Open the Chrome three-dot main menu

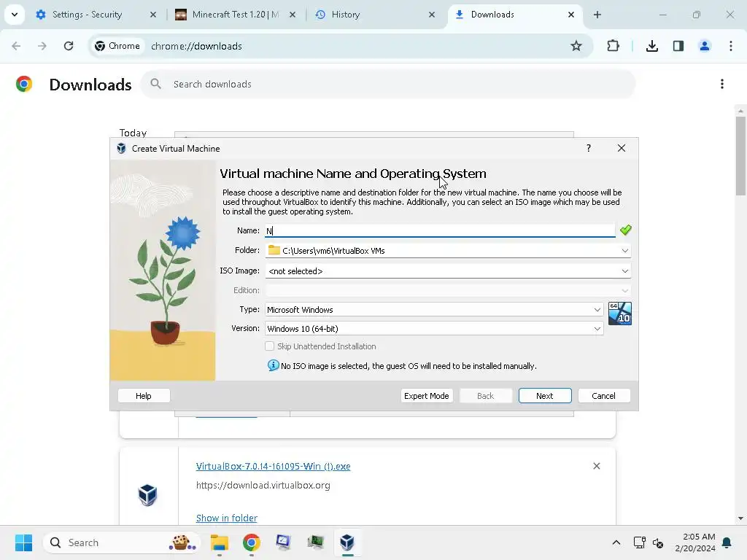click(x=731, y=46)
